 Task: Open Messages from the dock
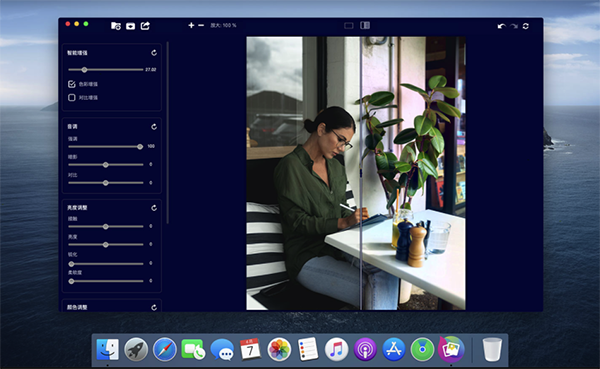pos(222,349)
